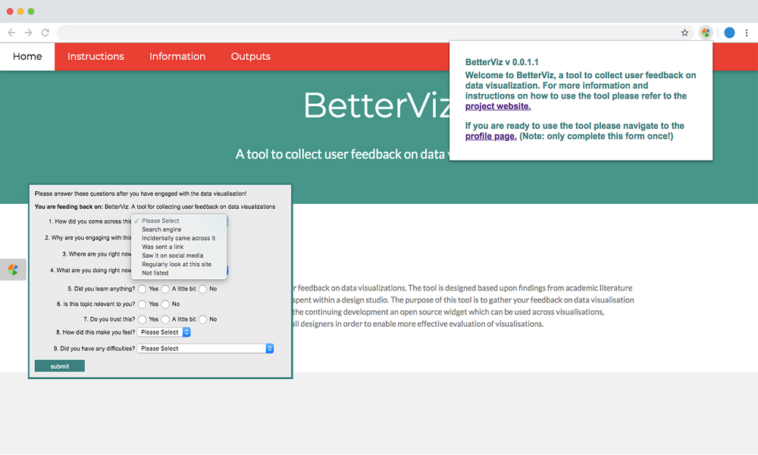Viewport: 758px width, 455px height.
Task: Click the browser forward arrow
Action: click(x=28, y=33)
